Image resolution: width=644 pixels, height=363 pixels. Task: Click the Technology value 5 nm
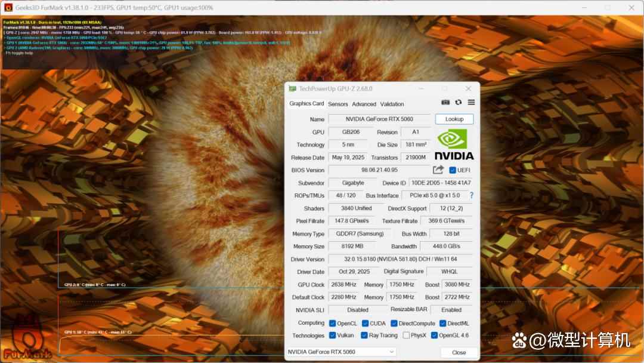point(348,144)
